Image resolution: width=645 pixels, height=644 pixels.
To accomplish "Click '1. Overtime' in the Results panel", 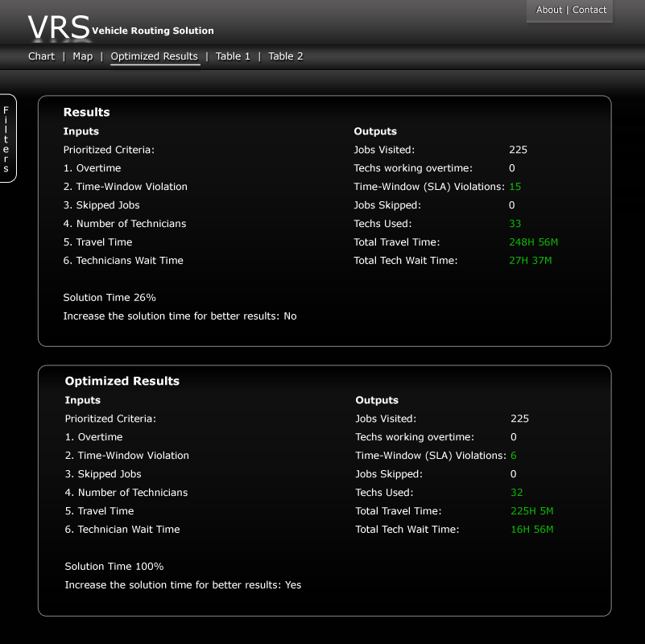I will pos(92,168).
